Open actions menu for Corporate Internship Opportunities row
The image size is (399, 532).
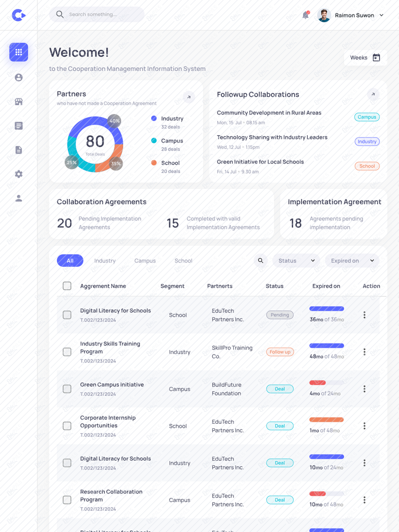click(365, 426)
